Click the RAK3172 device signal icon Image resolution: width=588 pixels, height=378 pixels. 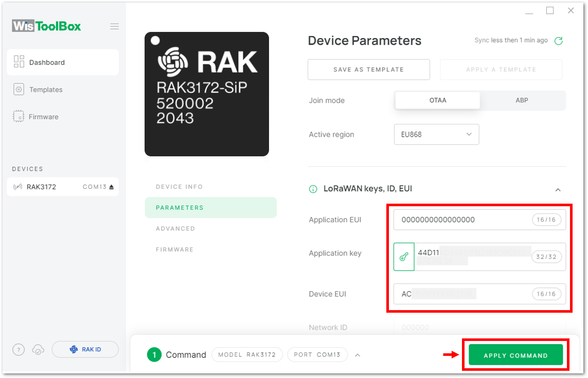17,187
